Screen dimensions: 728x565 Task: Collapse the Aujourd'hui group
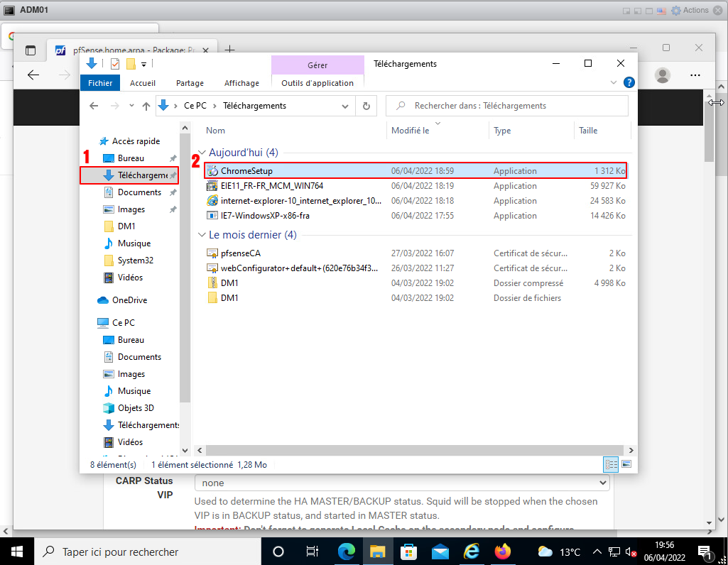tap(202, 153)
